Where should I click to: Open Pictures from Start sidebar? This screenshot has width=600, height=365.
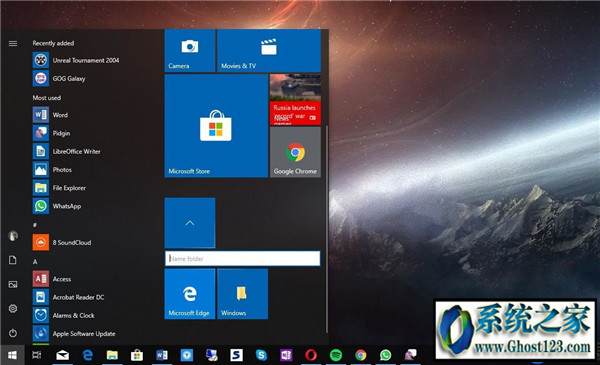click(x=13, y=284)
